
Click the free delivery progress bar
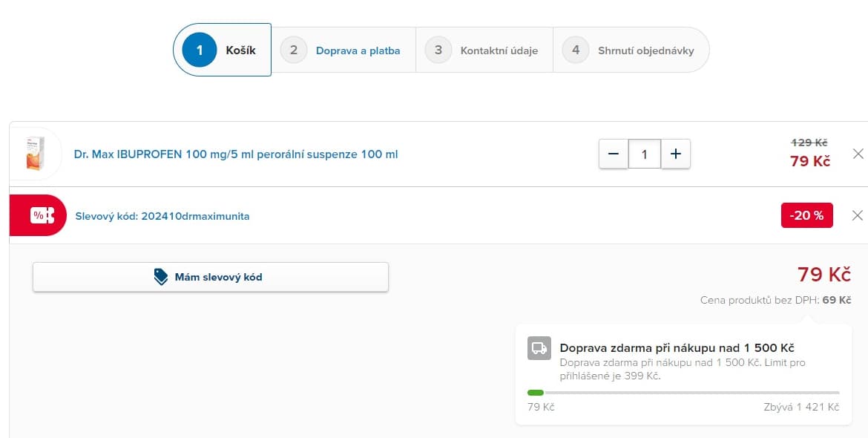click(x=683, y=393)
